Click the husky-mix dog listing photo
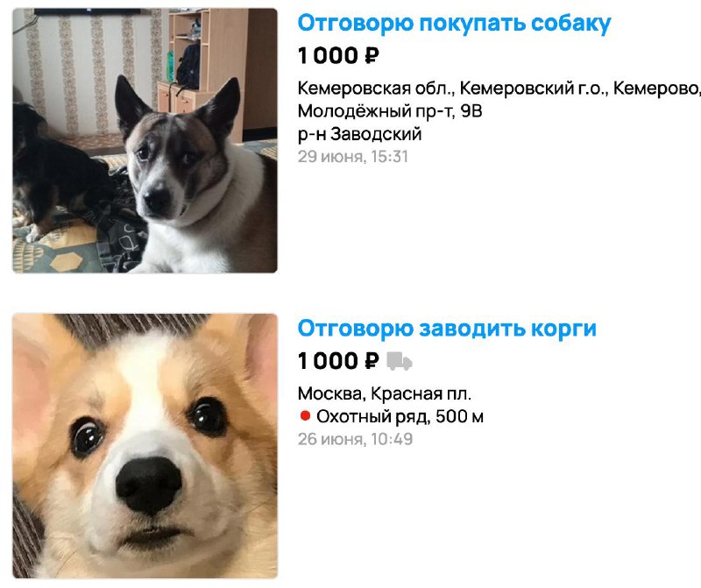Image resolution: width=701 pixels, height=588 pixels. (145, 140)
